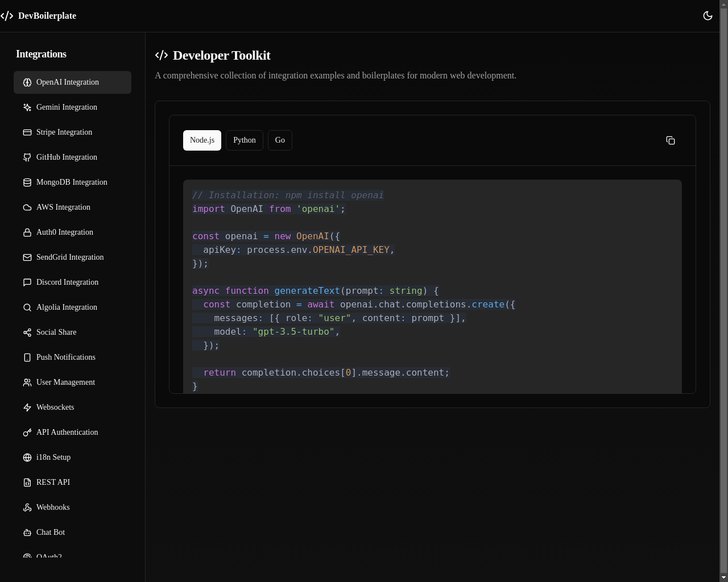The image size is (728, 582).
Task: Click the installation comment line in code
Action: [x=288, y=196]
